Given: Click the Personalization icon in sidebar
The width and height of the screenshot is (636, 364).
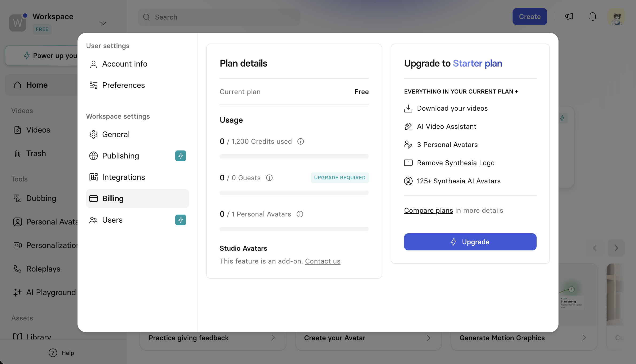Looking at the screenshot, I should (x=18, y=245).
